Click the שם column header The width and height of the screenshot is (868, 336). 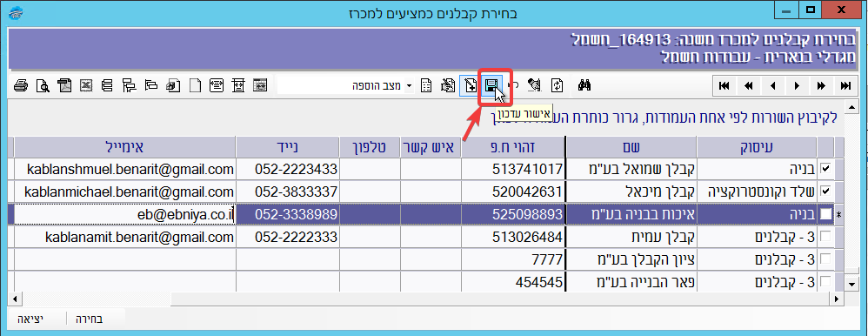click(x=631, y=147)
